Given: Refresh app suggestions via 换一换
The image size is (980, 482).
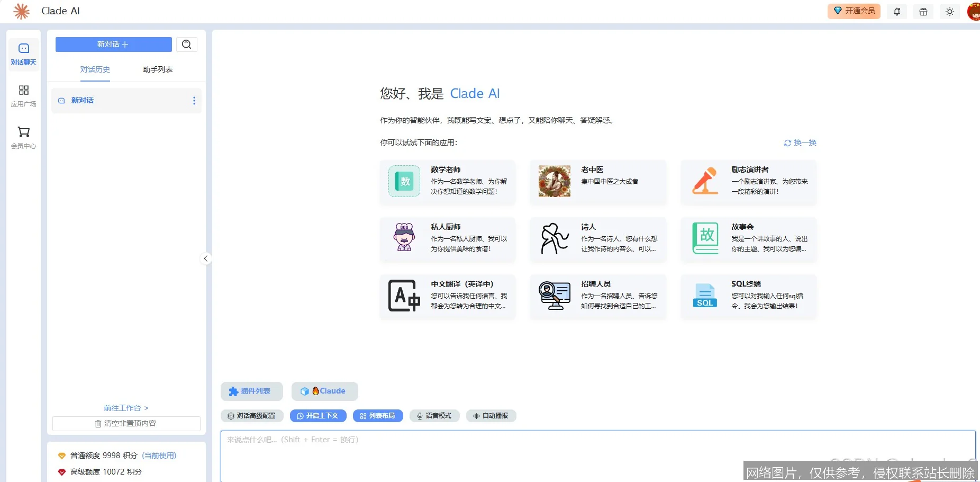Looking at the screenshot, I should 800,142.
